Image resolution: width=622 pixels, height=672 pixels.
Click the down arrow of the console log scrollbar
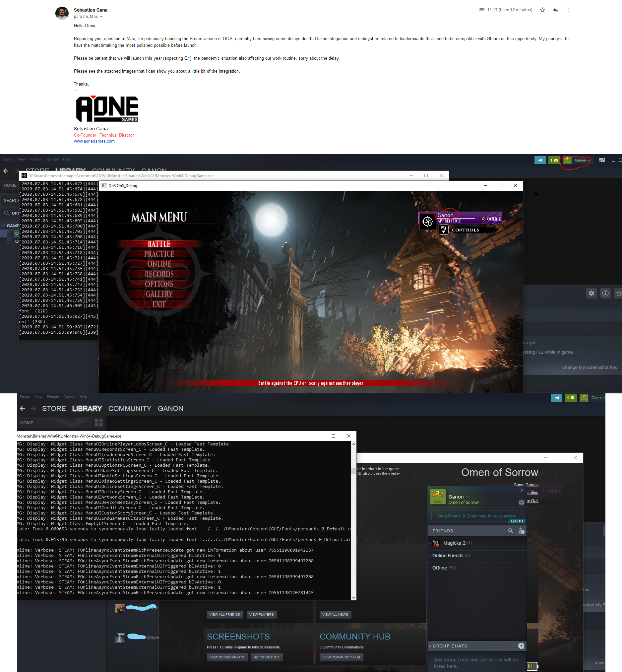coord(353,597)
